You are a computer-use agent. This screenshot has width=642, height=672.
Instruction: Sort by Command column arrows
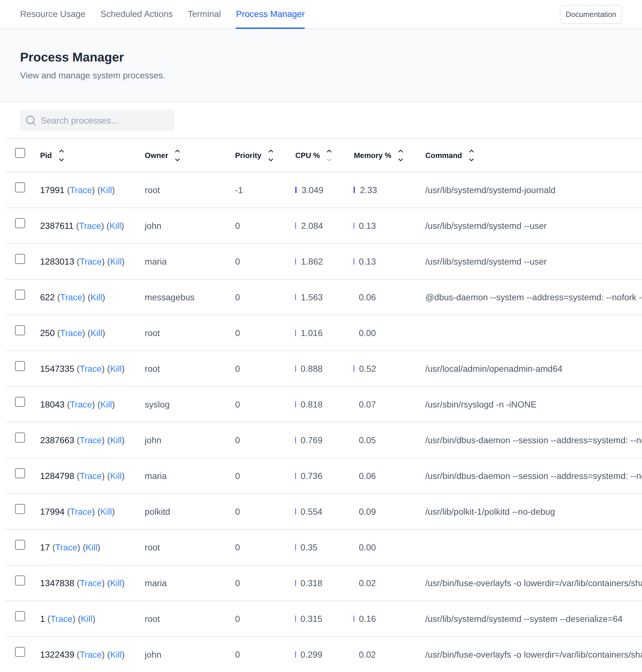pos(471,155)
